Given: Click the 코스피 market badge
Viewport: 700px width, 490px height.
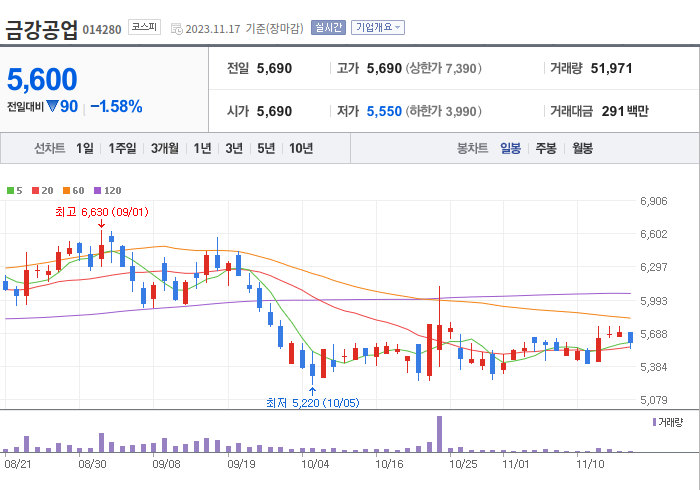Looking at the screenshot, I should (144, 27).
